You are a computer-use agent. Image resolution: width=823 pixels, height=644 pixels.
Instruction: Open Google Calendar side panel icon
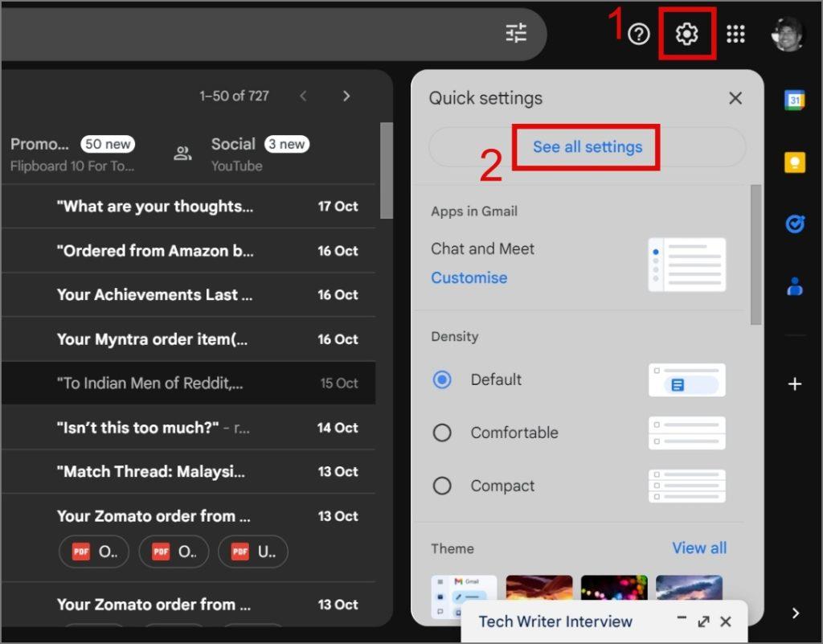coord(795,100)
